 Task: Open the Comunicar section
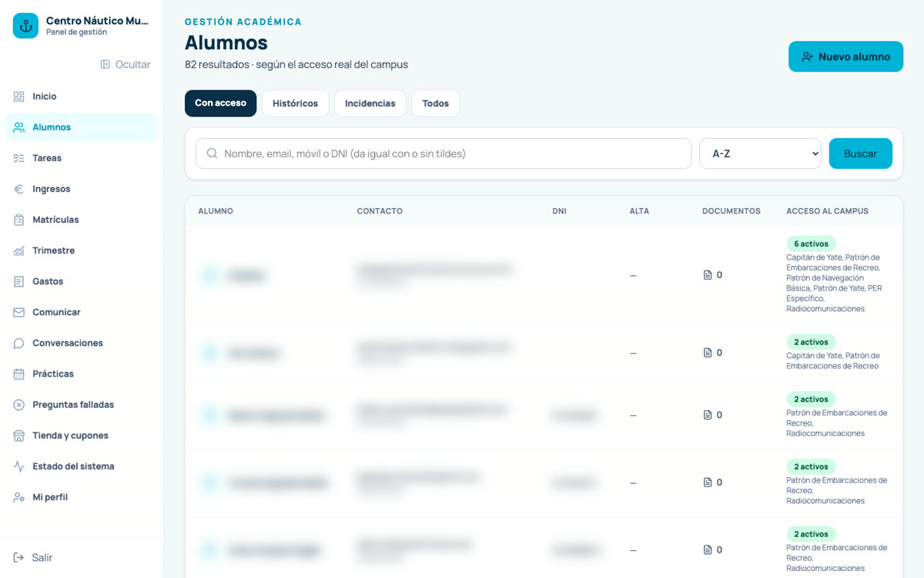click(x=82, y=312)
